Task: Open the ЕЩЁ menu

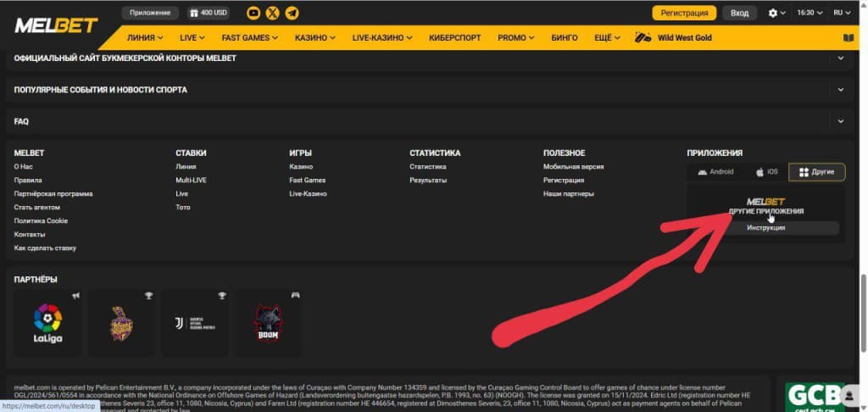Action: [607, 37]
